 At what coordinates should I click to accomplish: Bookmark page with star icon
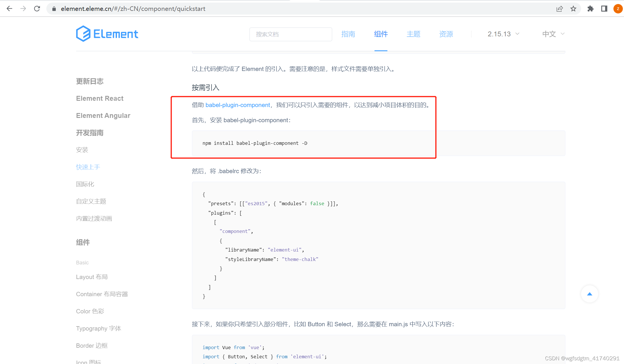tap(573, 9)
